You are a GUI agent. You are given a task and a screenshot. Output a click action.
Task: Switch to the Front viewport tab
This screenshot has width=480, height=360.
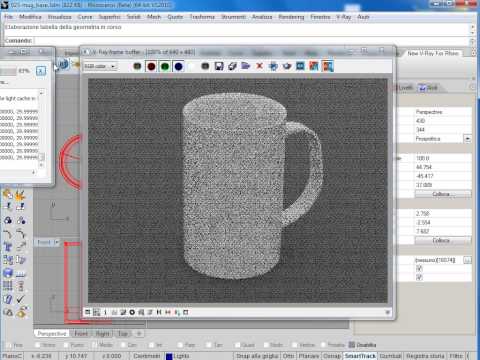click(x=81, y=333)
